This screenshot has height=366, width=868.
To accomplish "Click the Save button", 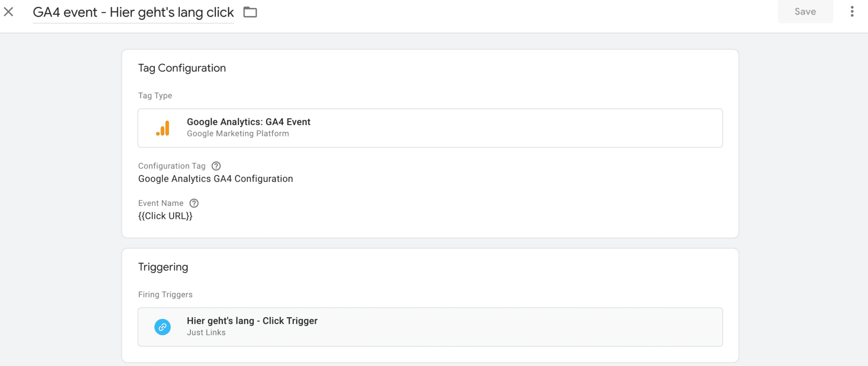I will pyautogui.click(x=805, y=11).
